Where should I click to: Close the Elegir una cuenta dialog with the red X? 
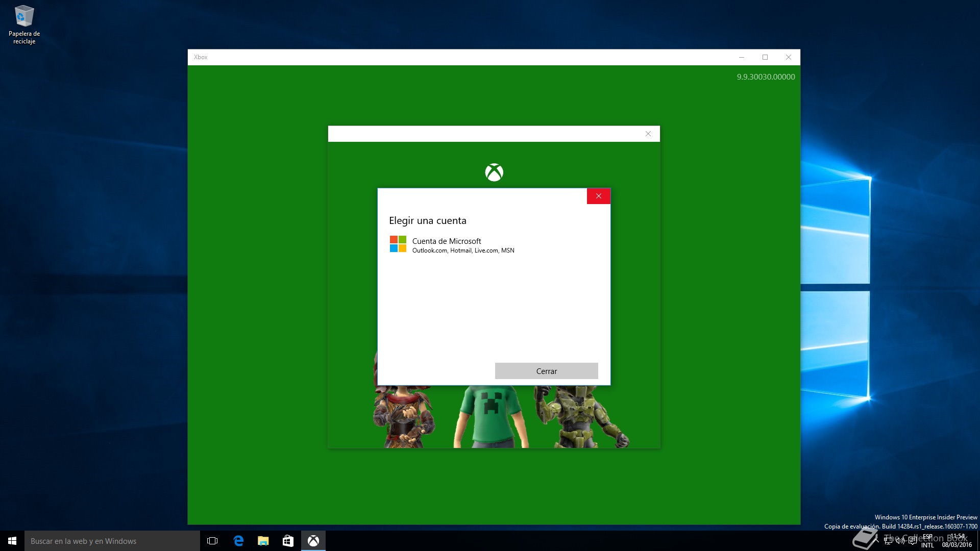(599, 196)
